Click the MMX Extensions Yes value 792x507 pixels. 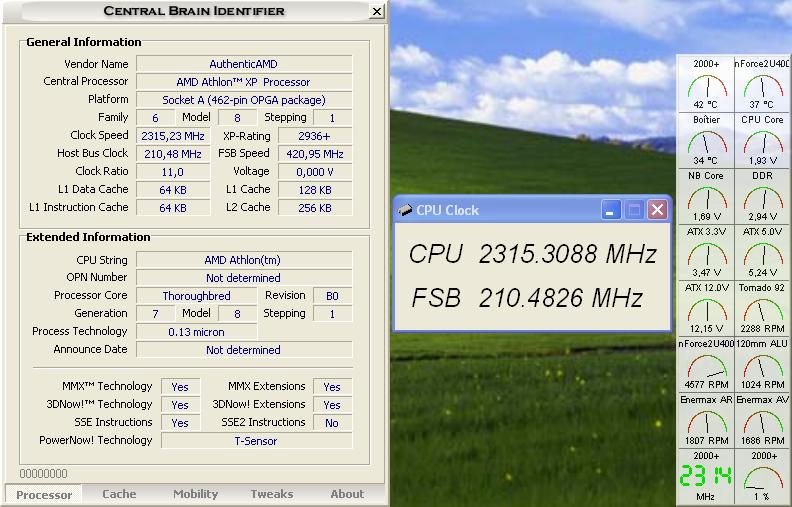coord(332,387)
